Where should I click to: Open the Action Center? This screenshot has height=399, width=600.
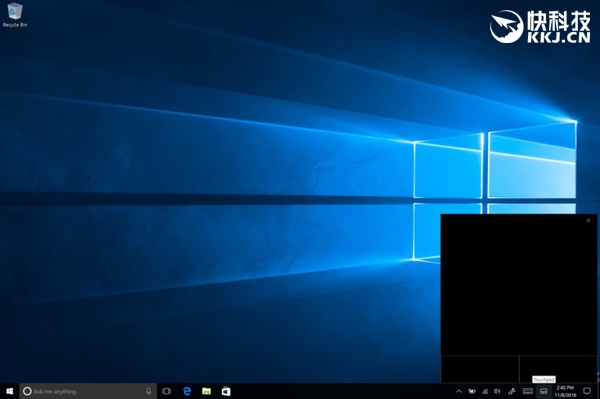[x=587, y=391]
